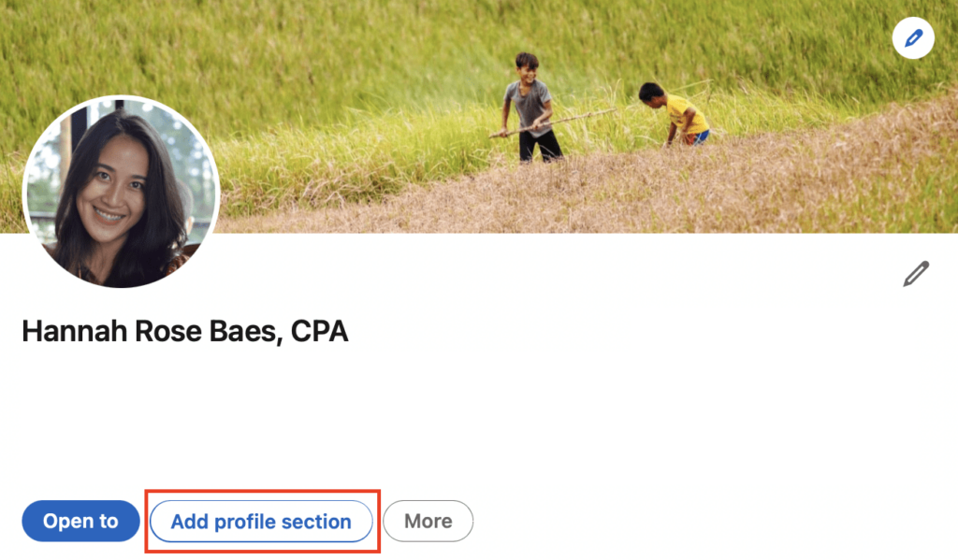This screenshot has height=560, width=958.
Task: Open intro editor via gray pencil icon
Action: (x=916, y=274)
